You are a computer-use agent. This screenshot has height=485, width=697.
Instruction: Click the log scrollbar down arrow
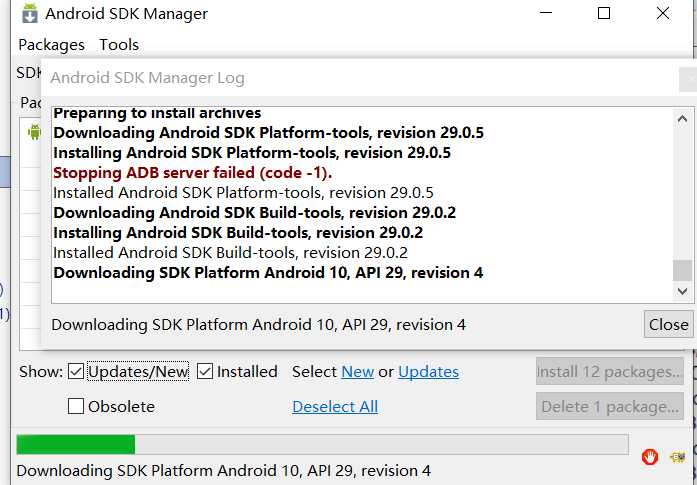[x=682, y=292]
